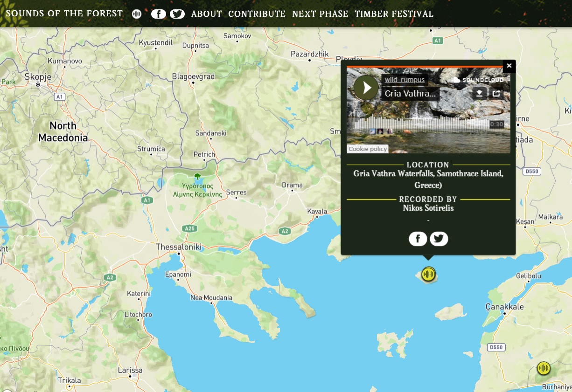Open the Timber Festival link
The height and width of the screenshot is (392, 572).
click(394, 14)
